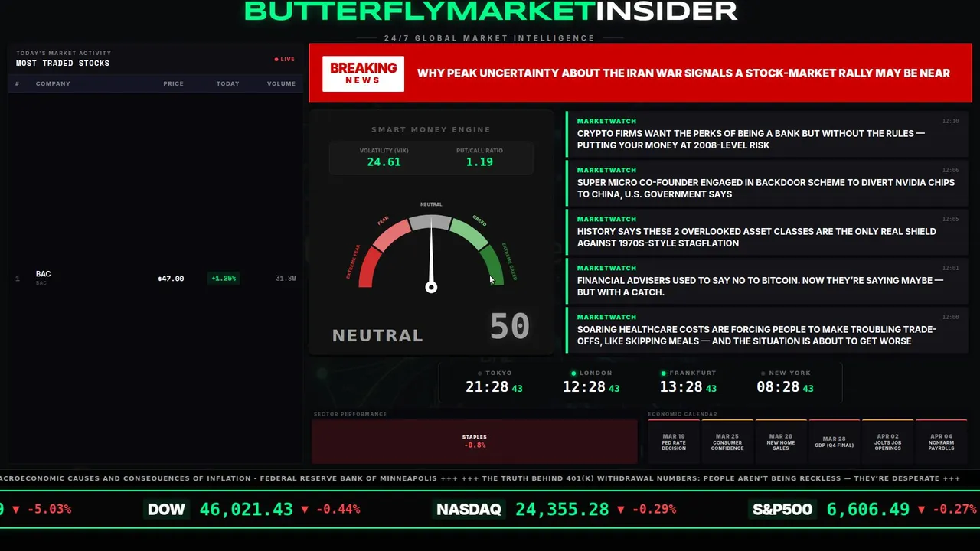This screenshot has width=980, height=551.
Task: Open the soaring healthcare costs article
Action: click(x=767, y=329)
